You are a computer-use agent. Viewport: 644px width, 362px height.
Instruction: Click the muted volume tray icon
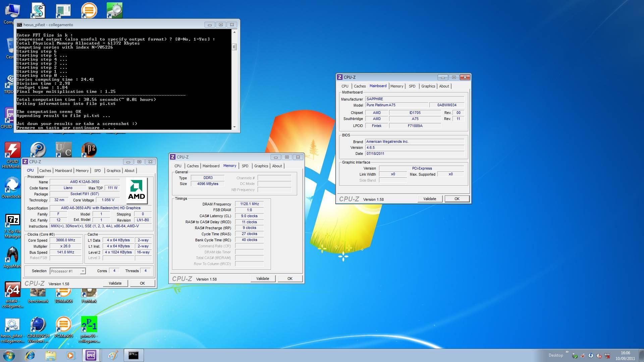click(x=599, y=356)
